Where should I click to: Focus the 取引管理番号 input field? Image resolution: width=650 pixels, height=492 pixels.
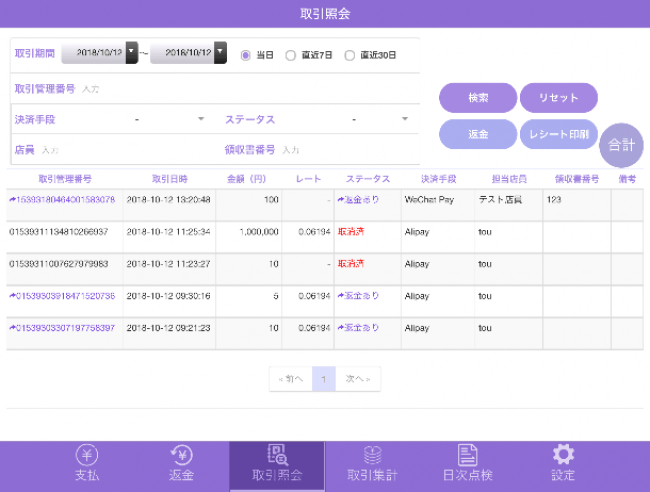(x=249, y=89)
